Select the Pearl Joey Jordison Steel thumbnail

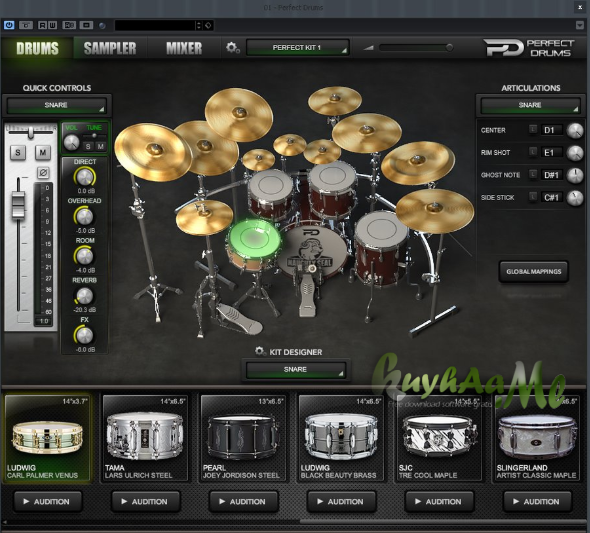[x=243, y=438]
